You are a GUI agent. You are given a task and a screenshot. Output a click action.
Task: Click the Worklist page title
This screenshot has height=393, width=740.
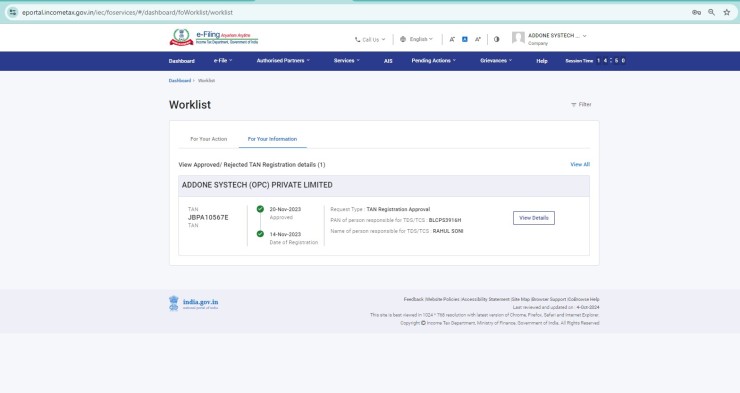190,105
